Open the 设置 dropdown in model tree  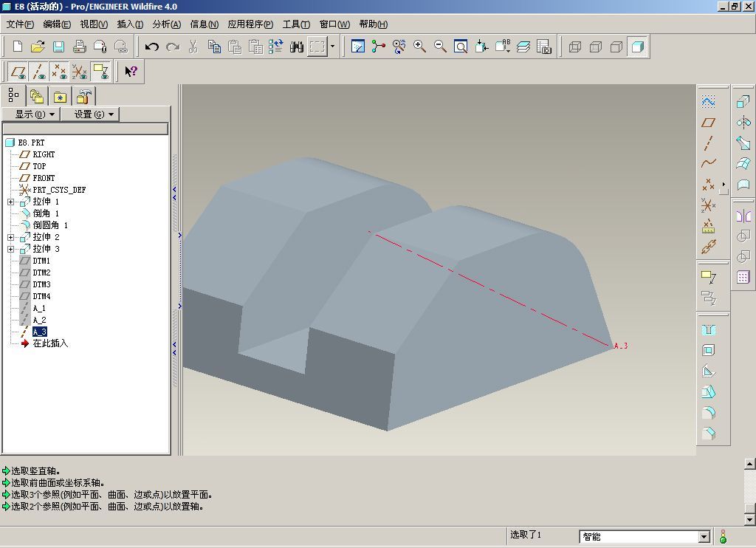click(89, 114)
